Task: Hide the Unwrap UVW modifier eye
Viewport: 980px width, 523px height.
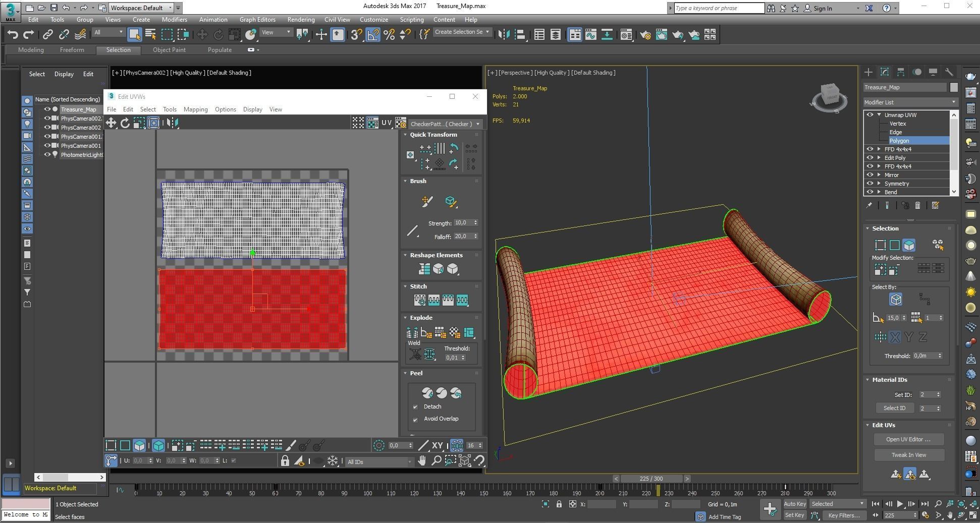Action: pyautogui.click(x=869, y=115)
